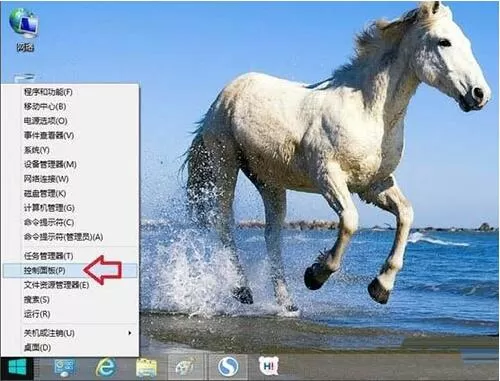Open 控制面板(P) from menu

tap(71, 270)
